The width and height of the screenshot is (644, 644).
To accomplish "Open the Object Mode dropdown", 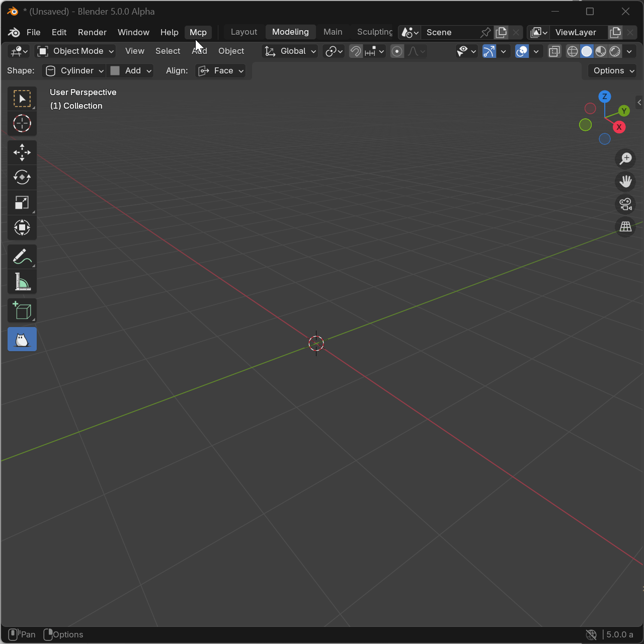I will (76, 51).
